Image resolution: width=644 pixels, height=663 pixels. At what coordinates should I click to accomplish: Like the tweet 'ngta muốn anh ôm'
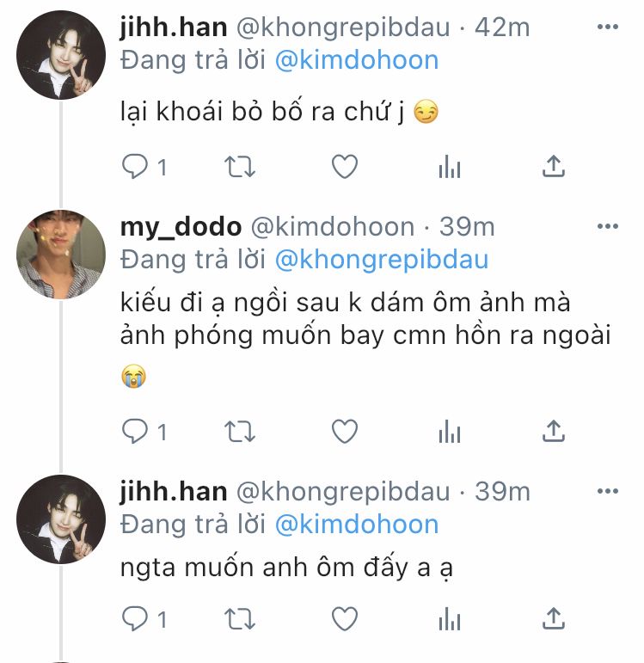[345, 619]
